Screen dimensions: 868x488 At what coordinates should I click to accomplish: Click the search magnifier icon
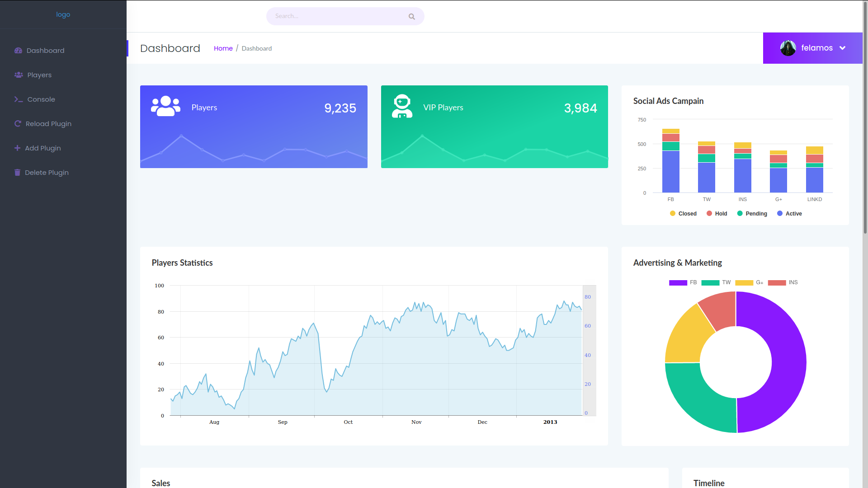click(411, 17)
